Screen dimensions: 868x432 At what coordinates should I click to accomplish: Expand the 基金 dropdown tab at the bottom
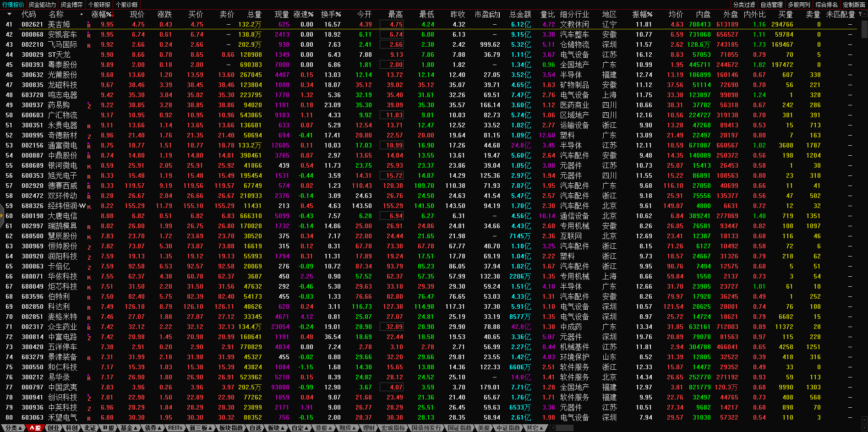(129, 428)
